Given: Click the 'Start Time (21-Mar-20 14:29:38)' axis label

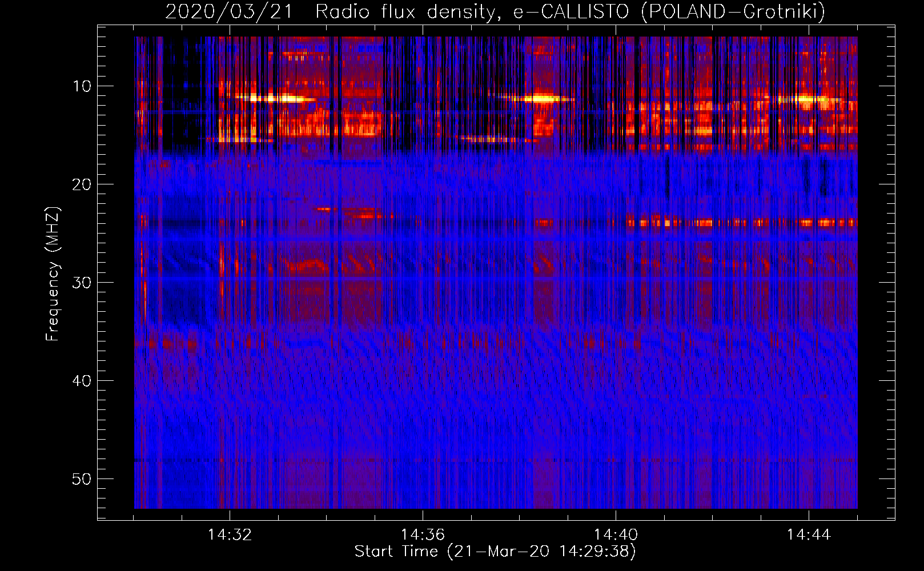Looking at the screenshot, I should coord(495,552).
